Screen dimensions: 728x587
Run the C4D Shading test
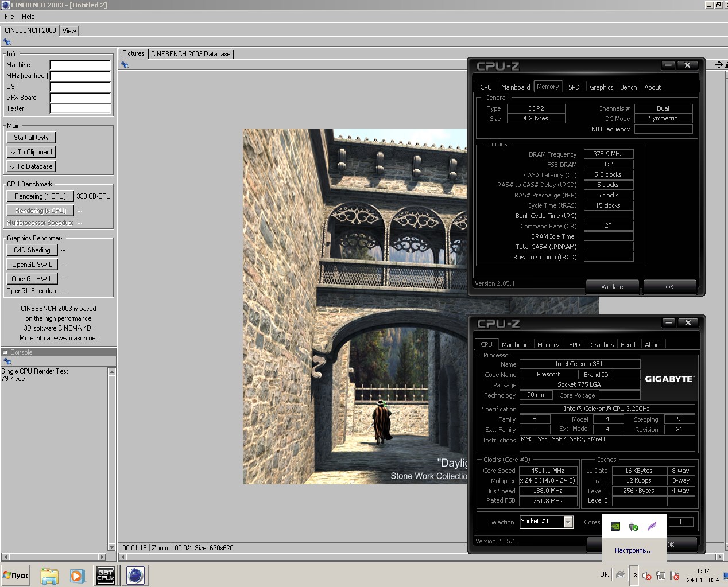[32, 250]
